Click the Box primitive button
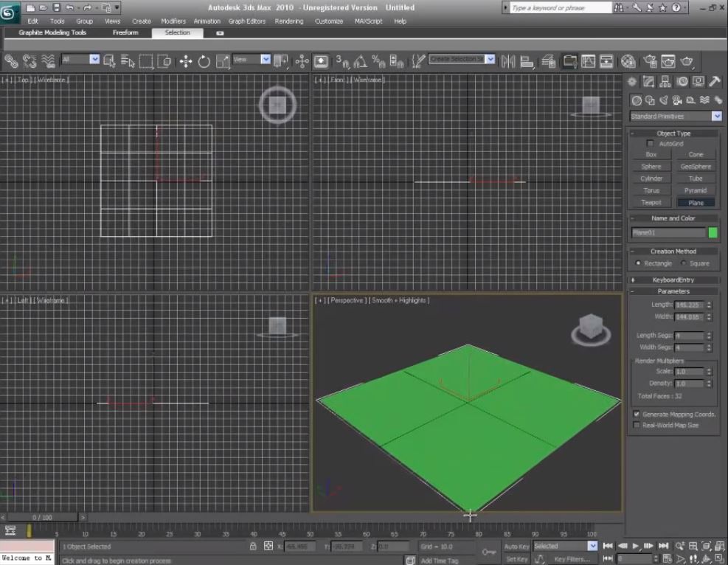728x565 pixels. pyautogui.click(x=651, y=155)
